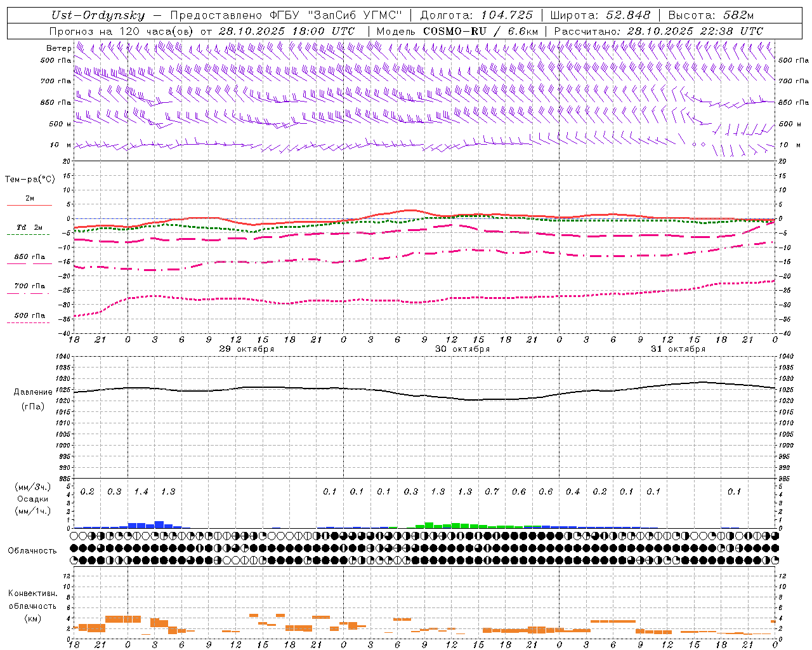Click the Широта: 52.848 value
The height and width of the screenshot is (650, 812).
pos(600,15)
